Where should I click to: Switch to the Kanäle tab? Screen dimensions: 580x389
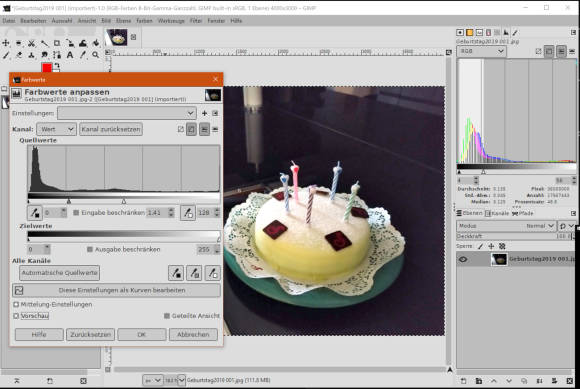(x=497, y=213)
